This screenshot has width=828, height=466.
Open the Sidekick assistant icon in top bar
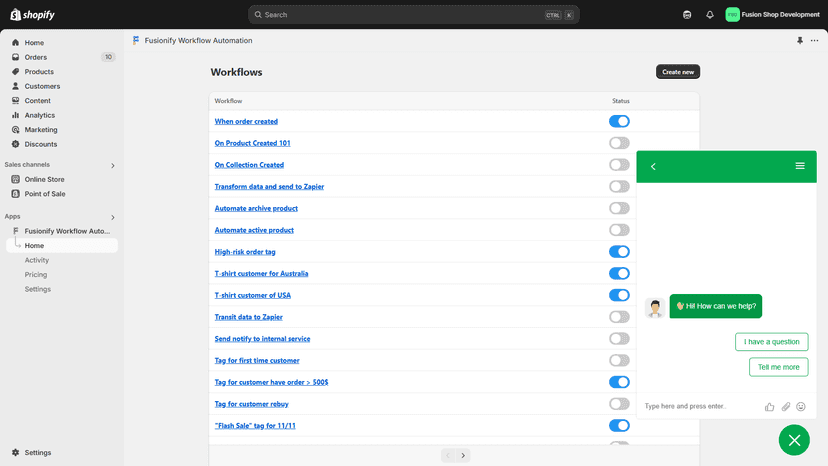(687, 15)
